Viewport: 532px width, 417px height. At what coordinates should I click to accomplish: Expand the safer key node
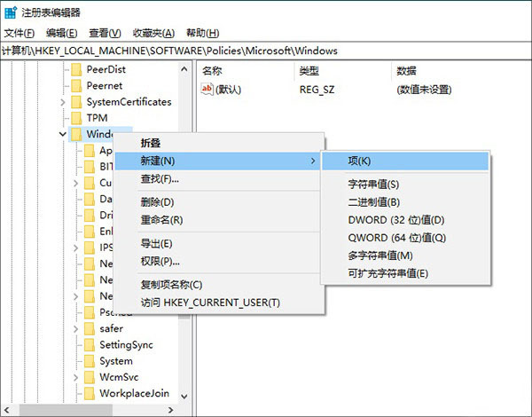click(76, 329)
